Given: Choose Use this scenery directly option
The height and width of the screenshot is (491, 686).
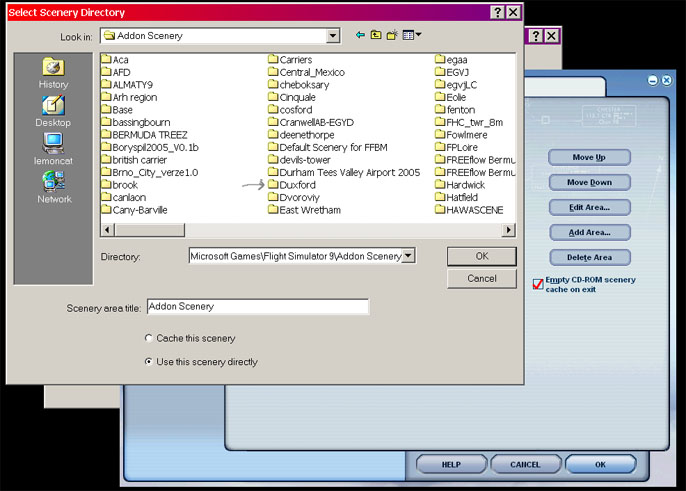Looking at the screenshot, I should [x=150, y=362].
